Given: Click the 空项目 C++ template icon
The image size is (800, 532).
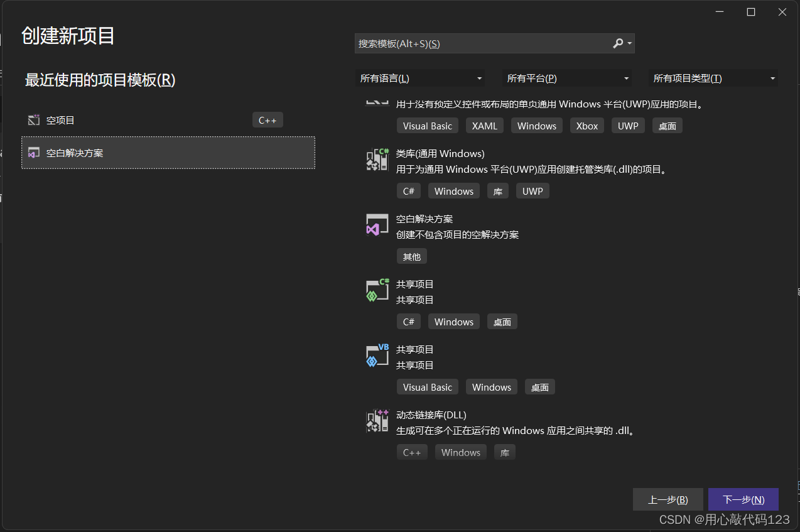Looking at the screenshot, I should [x=34, y=120].
